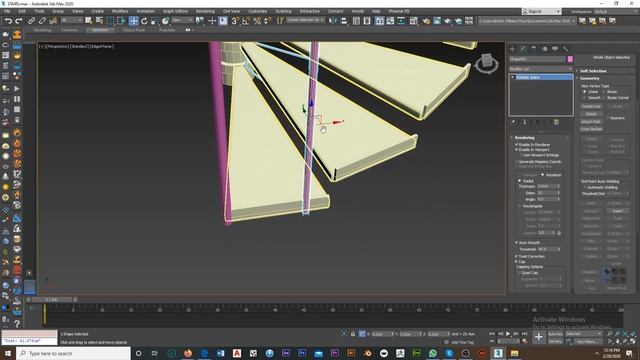Select the Bezier new vertex type radio

point(604,92)
